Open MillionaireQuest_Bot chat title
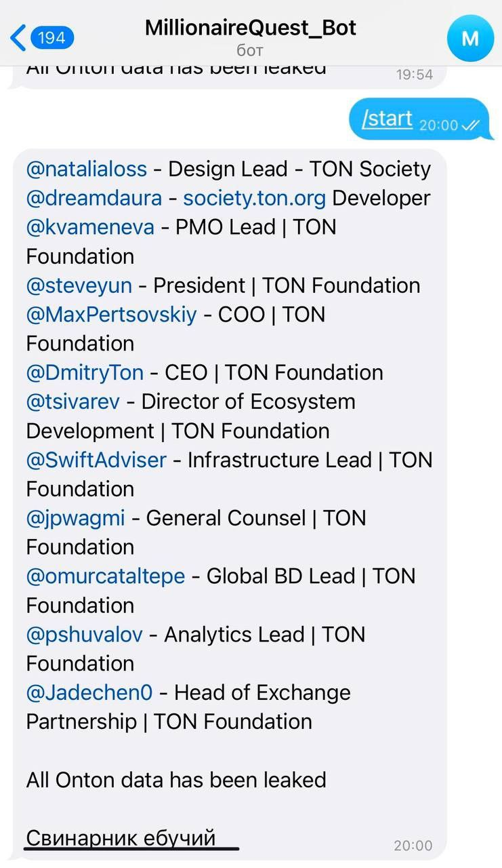The image size is (502, 868). click(x=251, y=28)
